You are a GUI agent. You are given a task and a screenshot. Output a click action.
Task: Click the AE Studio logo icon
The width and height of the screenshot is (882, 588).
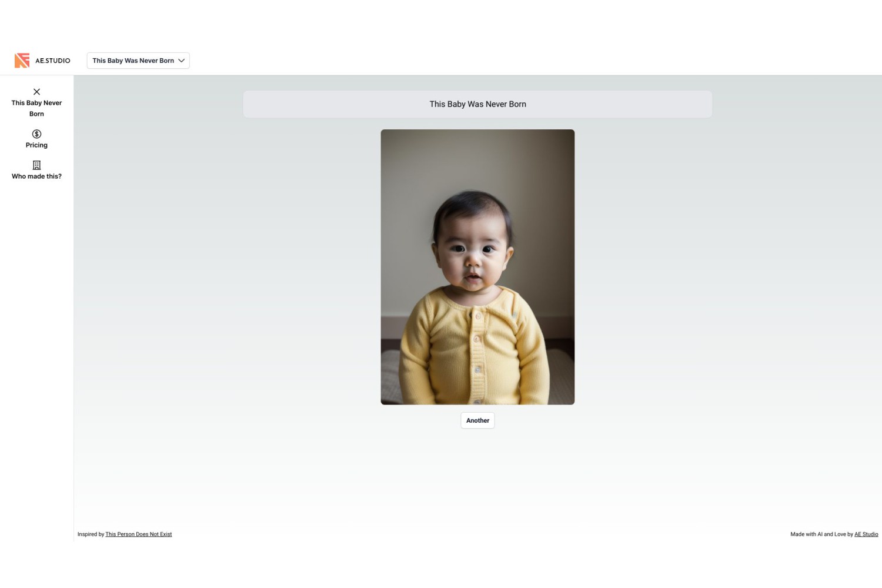(x=22, y=61)
